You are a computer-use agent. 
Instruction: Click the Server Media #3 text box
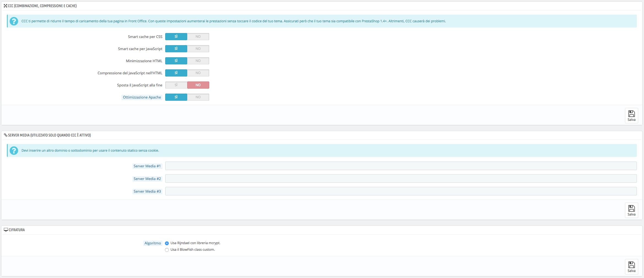(401, 191)
